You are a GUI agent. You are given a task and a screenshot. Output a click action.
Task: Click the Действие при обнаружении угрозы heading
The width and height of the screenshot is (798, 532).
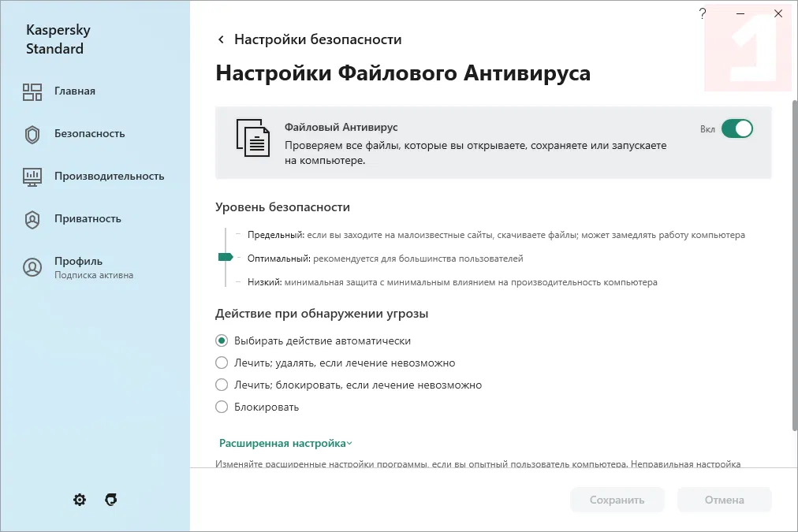[x=322, y=314]
